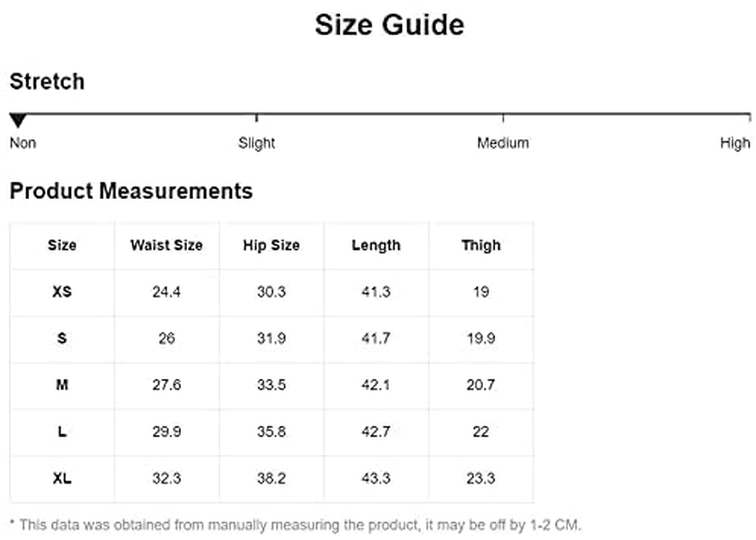Viewport: 756px width, 540px height.
Task: Select the High stretch label
Action: [x=734, y=143]
